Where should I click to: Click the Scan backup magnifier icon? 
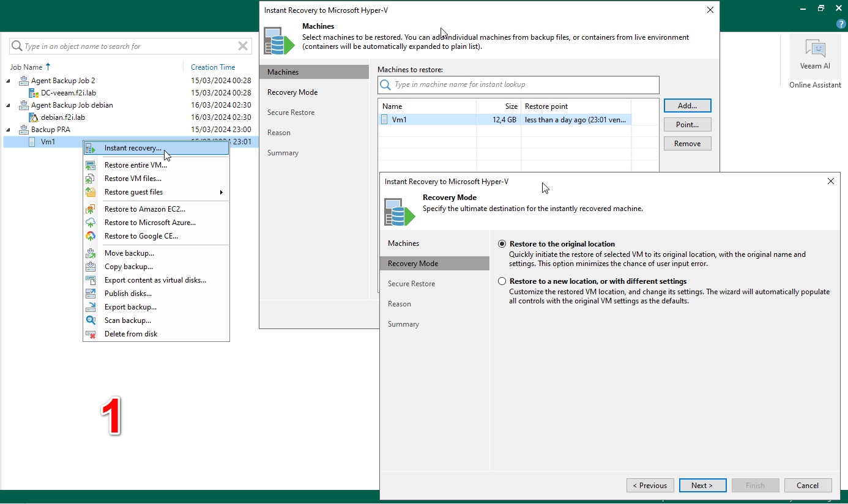pyautogui.click(x=90, y=321)
